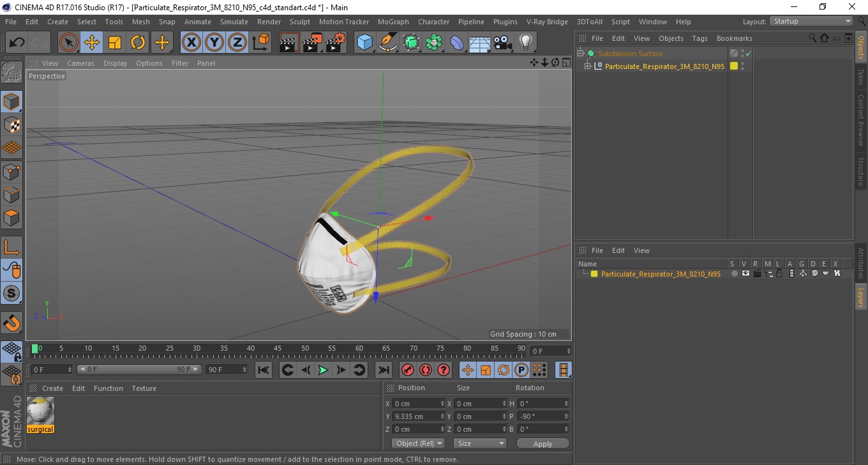Open the Size mode dropdown
868x465 pixels.
(480, 443)
